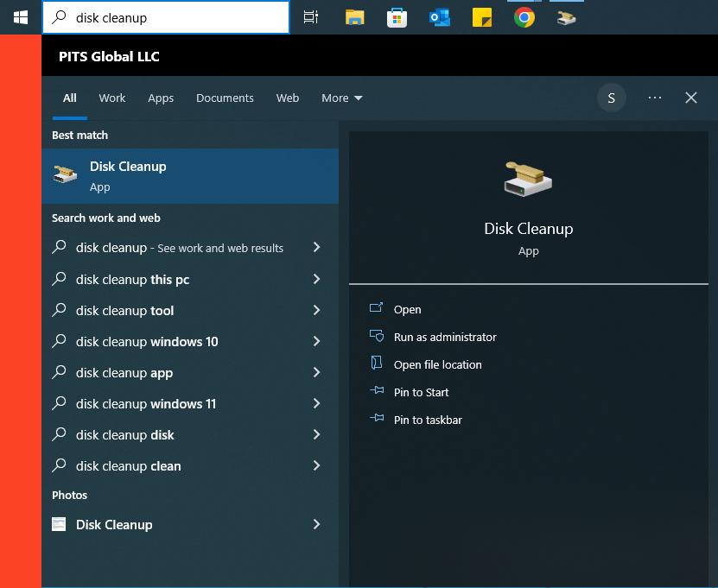Viewport: 718px width, 588px height.
Task: Click the Open file location icon
Action: click(x=377, y=363)
